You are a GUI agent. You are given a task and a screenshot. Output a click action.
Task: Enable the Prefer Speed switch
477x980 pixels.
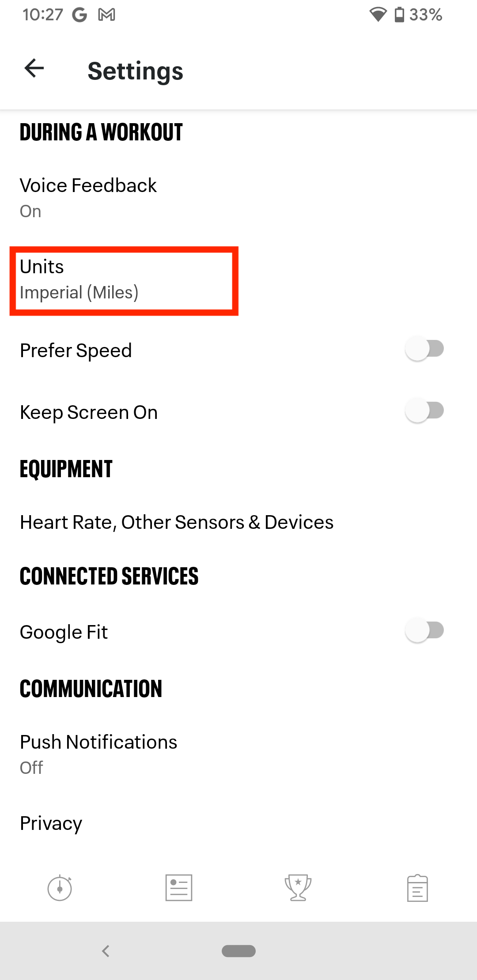[424, 349]
